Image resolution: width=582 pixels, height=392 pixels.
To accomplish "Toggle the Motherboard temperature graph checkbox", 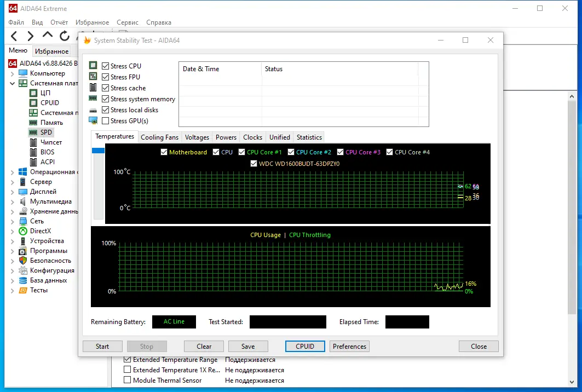I will (164, 152).
